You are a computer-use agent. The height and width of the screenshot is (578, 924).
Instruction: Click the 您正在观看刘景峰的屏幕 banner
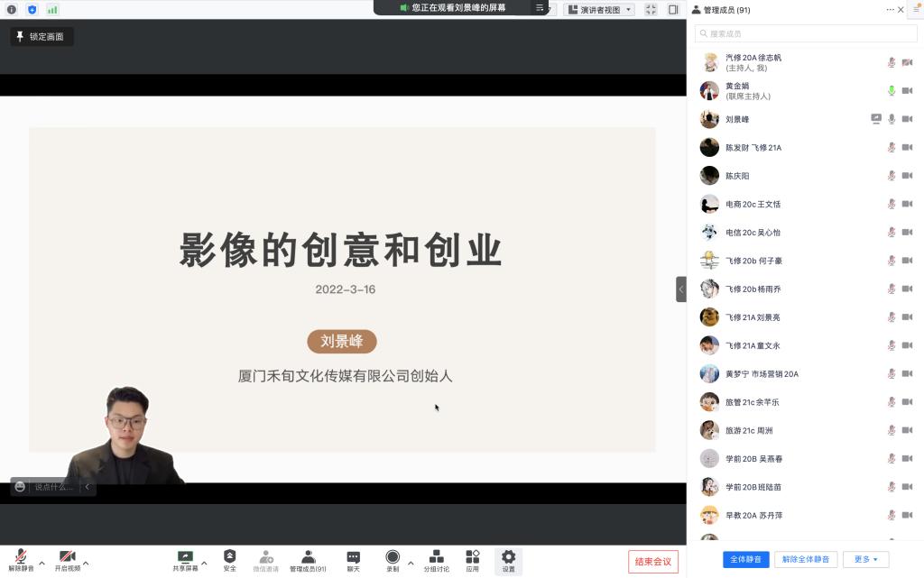tap(459, 7)
